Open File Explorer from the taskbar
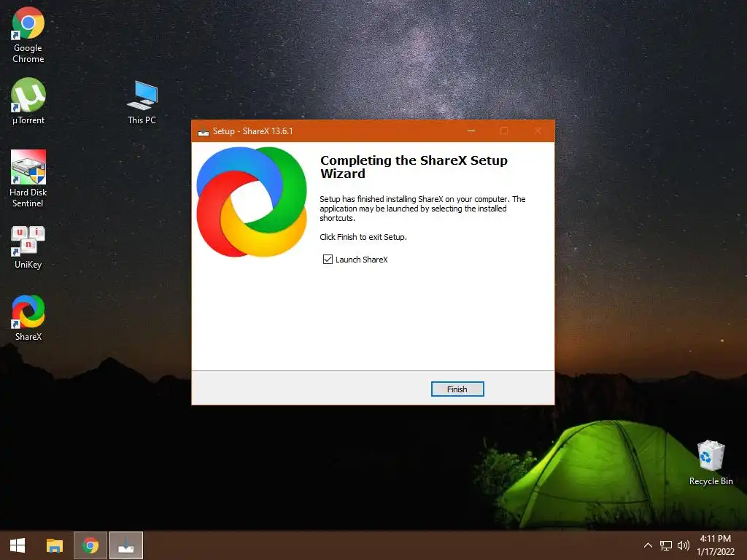 click(54, 545)
